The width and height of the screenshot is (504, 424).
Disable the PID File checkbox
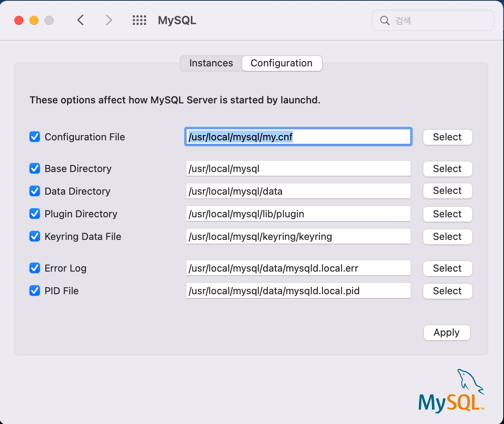tap(35, 290)
